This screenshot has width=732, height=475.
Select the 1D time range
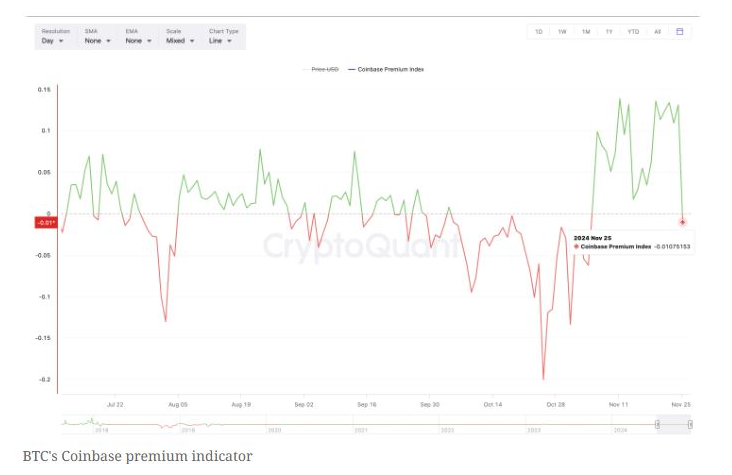point(539,32)
